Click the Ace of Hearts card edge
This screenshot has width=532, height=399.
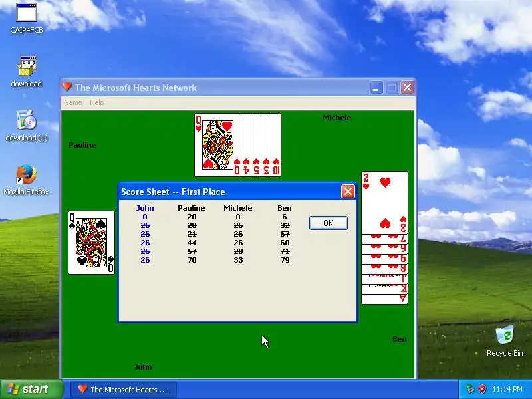click(x=385, y=299)
